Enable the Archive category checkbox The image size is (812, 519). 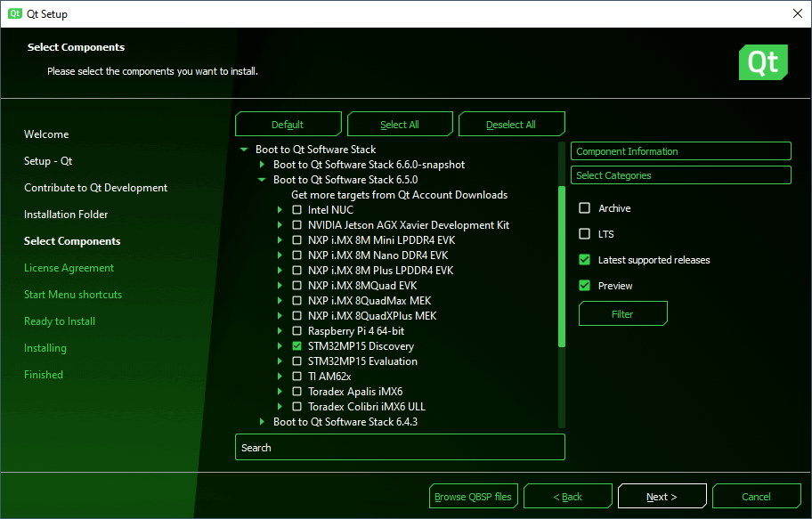click(x=585, y=208)
